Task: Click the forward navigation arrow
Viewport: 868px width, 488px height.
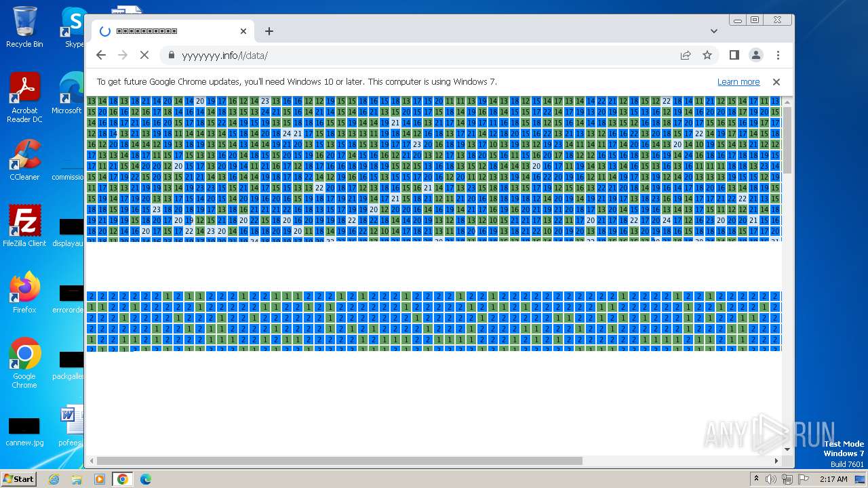Action: [x=123, y=55]
